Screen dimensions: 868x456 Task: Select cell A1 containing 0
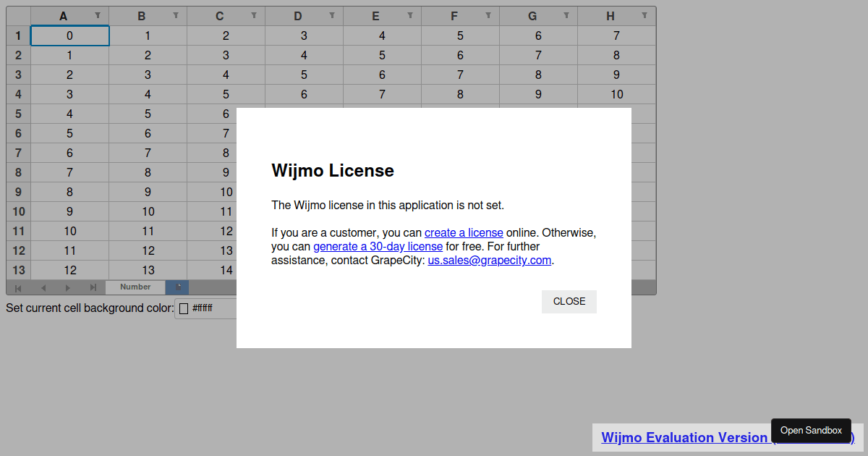pyautogui.click(x=70, y=35)
